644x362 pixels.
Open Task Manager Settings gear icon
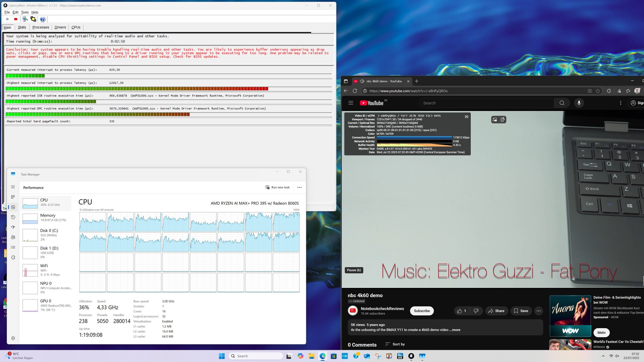pyautogui.click(x=13, y=338)
